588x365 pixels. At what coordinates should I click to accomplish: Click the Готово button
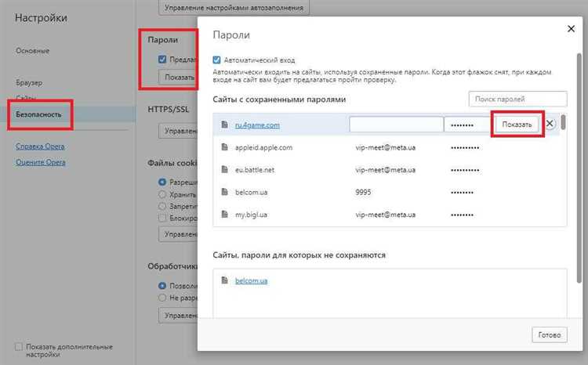tap(549, 334)
